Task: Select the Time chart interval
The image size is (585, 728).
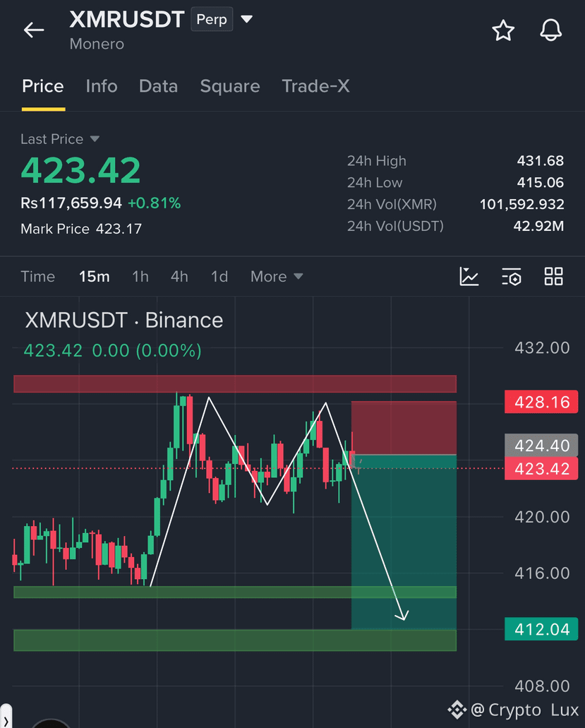Action: [37, 277]
